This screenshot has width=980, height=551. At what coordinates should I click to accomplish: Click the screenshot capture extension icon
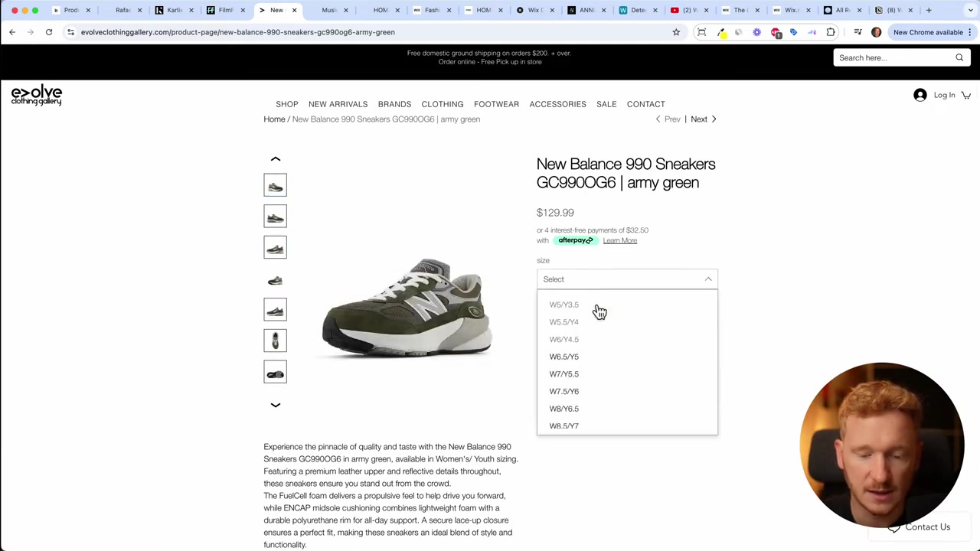pyautogui.click(x=701, y=32)
